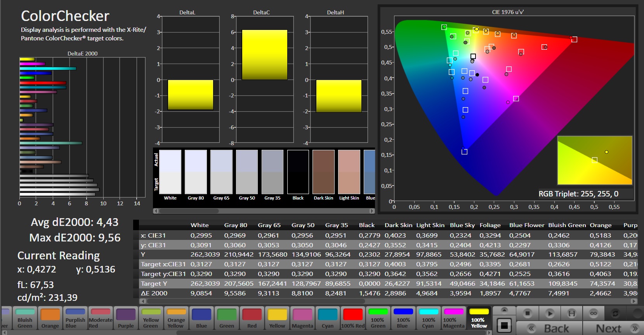Viewport: 644px width, 335px height.
Task: Select the Orange color patch
Action: click(50, 318)
